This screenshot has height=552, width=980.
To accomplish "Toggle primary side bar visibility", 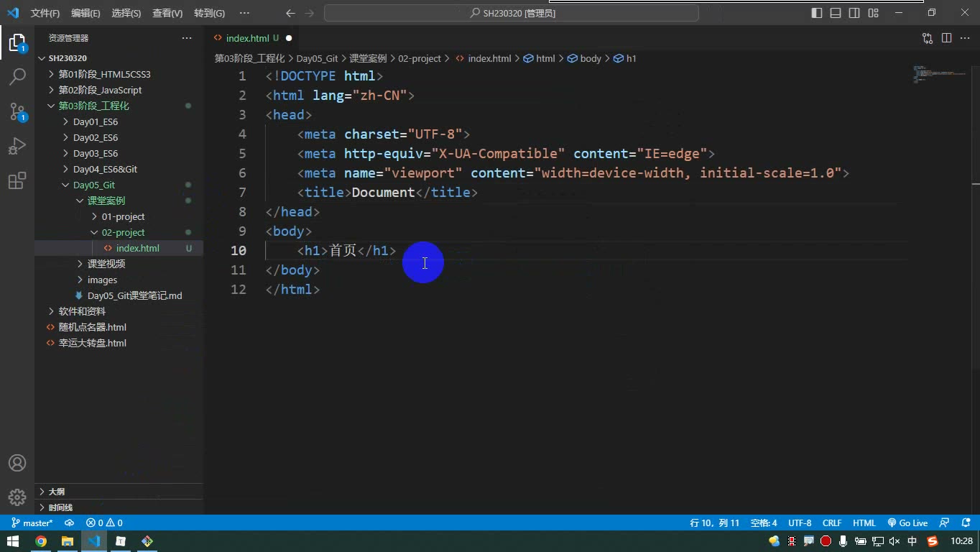I will tap(817, 13).
